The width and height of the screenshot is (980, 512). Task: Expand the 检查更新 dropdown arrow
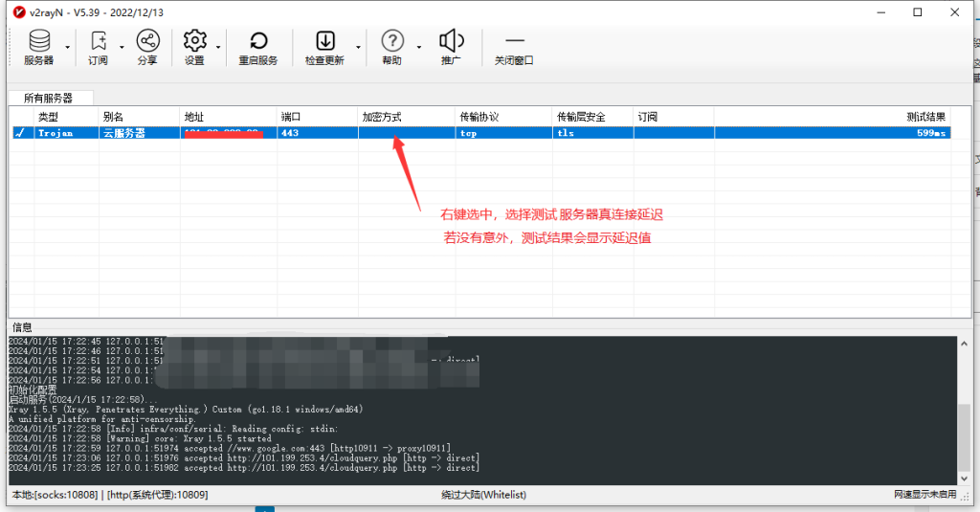click(358, 48)
